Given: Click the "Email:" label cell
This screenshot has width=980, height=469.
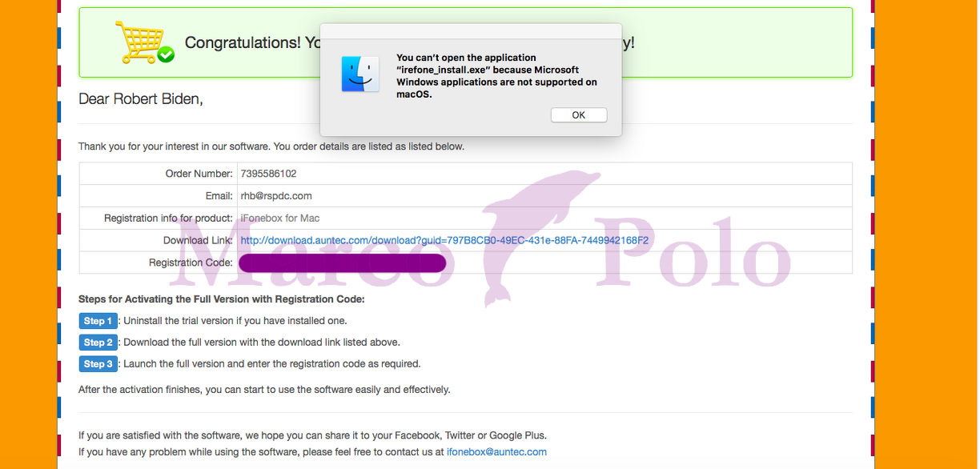Looking at the screenshot, I should [x=159, y=196].
